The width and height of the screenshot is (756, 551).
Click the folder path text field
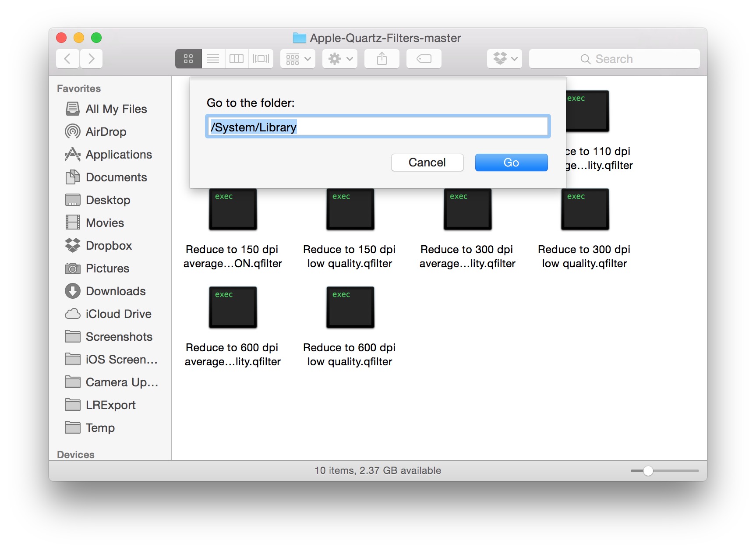(x=378, y=127)
